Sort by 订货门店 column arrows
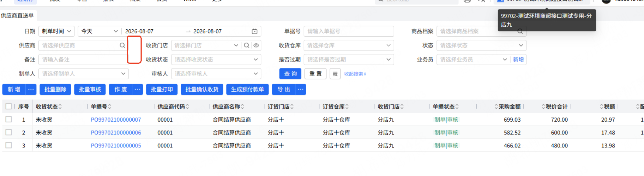Screen dimensions: 644x176 tap(292, 107)
